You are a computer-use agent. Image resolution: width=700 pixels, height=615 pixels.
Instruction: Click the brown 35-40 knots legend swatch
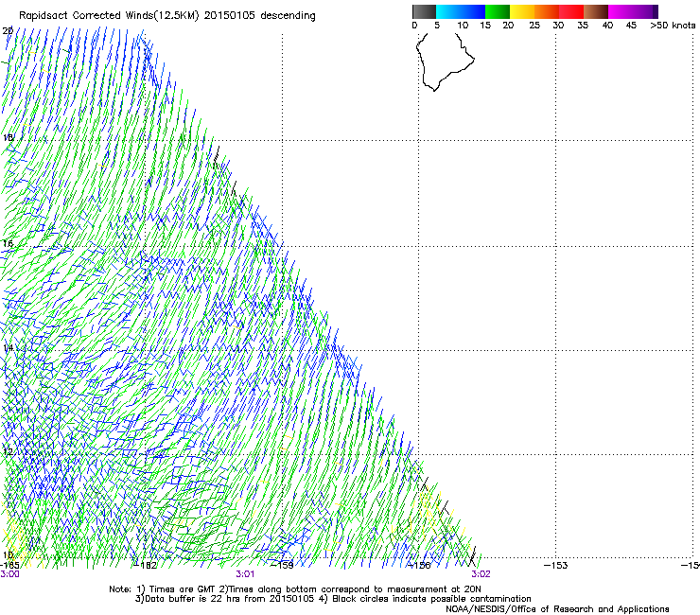coord(596,11)
